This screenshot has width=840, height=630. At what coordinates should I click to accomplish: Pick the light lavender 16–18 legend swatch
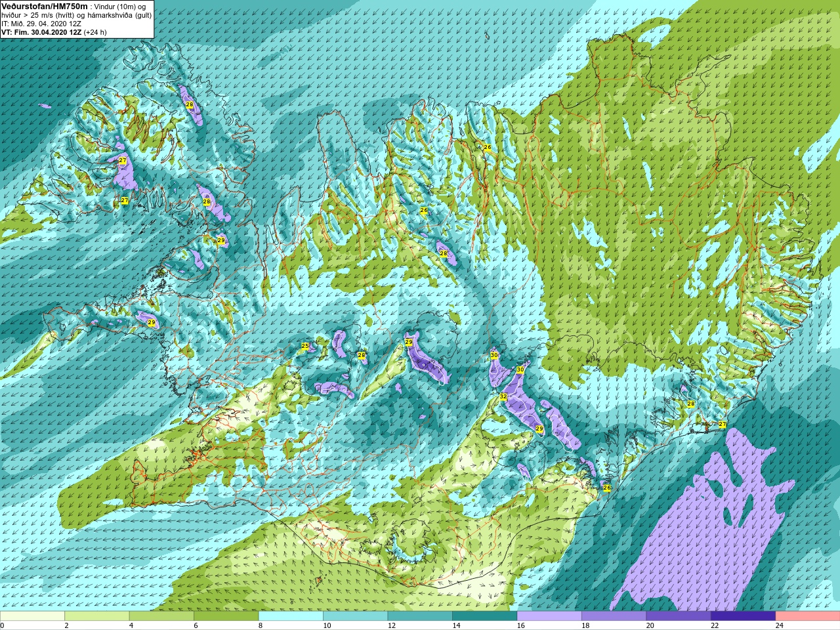pyautogui.click(x=549, y=616)
